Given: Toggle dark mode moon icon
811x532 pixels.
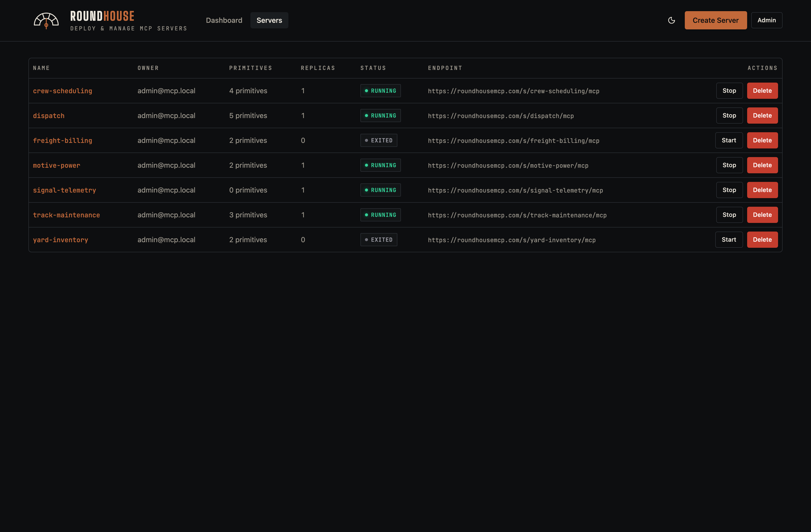Looking at the screenshot, I should click(671, 21).
